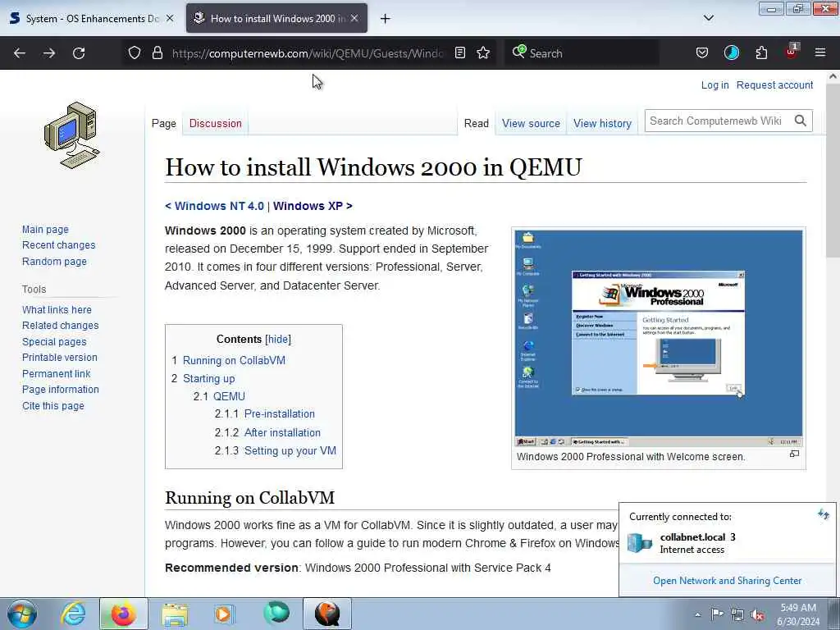Go back to the previous page
The height and width of the screenshot is (630, 840).
coord(20,53)
